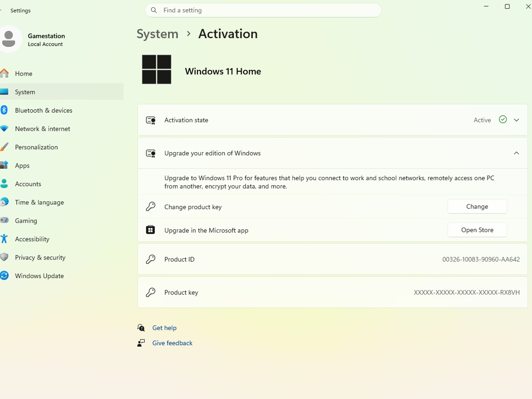
Task: Click the Local Account label
Action: [45, 44]
